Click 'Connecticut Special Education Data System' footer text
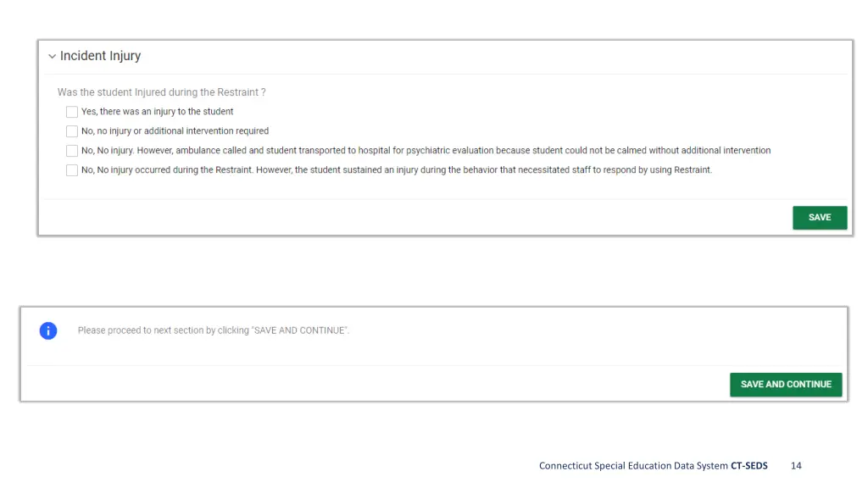Screen dimensions: 868x488 click(633, 465)
